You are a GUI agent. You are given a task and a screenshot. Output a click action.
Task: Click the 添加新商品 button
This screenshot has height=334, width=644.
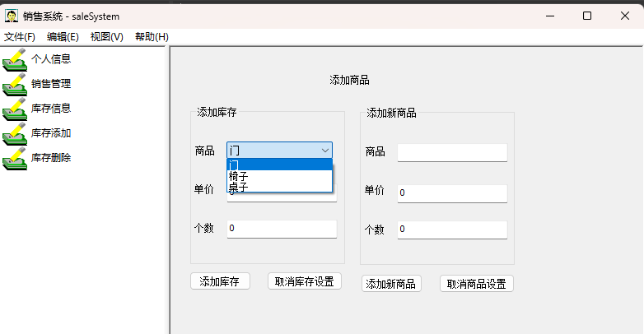pos(391,284)
